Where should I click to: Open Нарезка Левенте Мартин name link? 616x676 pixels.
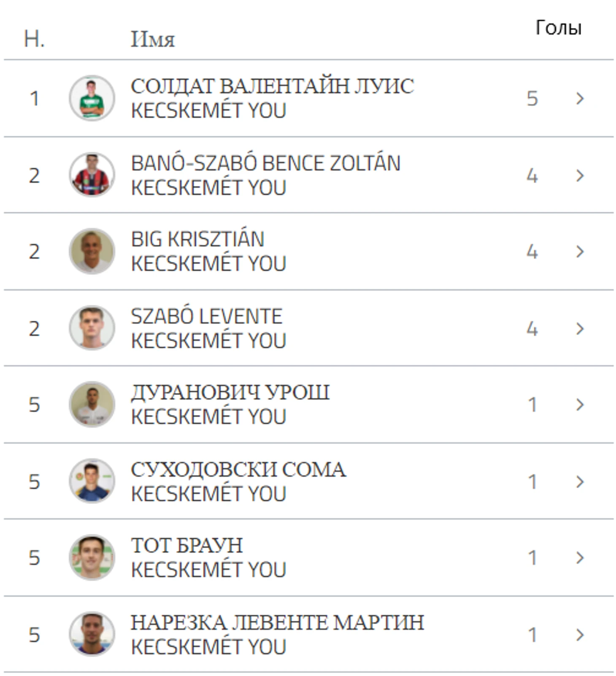pos(277,623)
